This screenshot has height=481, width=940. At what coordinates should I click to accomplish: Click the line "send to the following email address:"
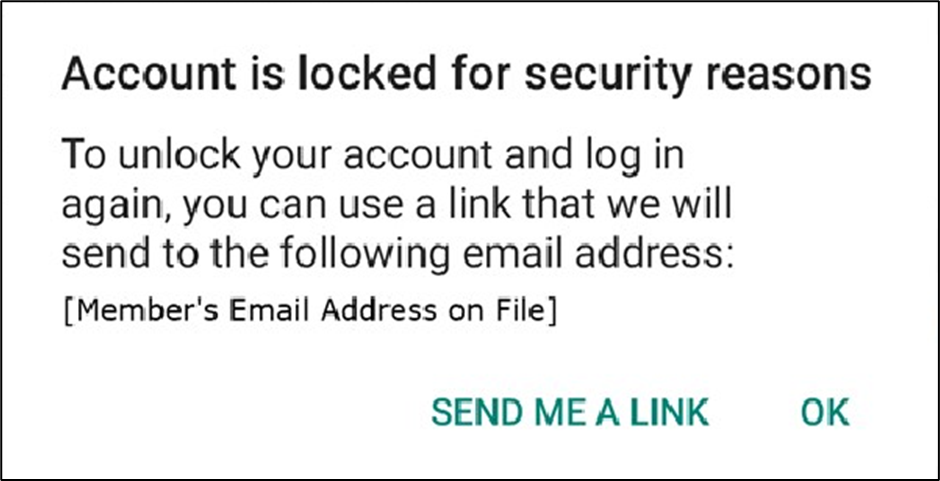coord(399,257)
